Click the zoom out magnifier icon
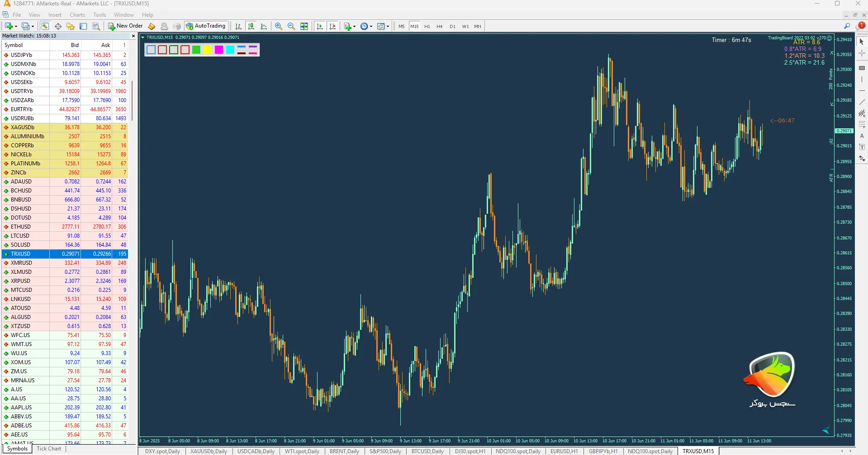 pos(291,26)
